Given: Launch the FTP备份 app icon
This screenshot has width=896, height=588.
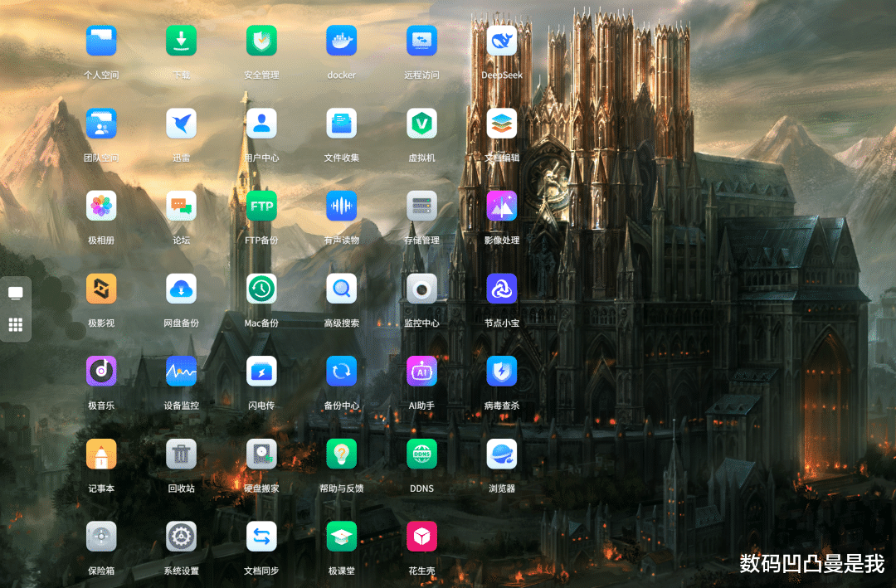Looking at the screenshot, I should 261,206.
